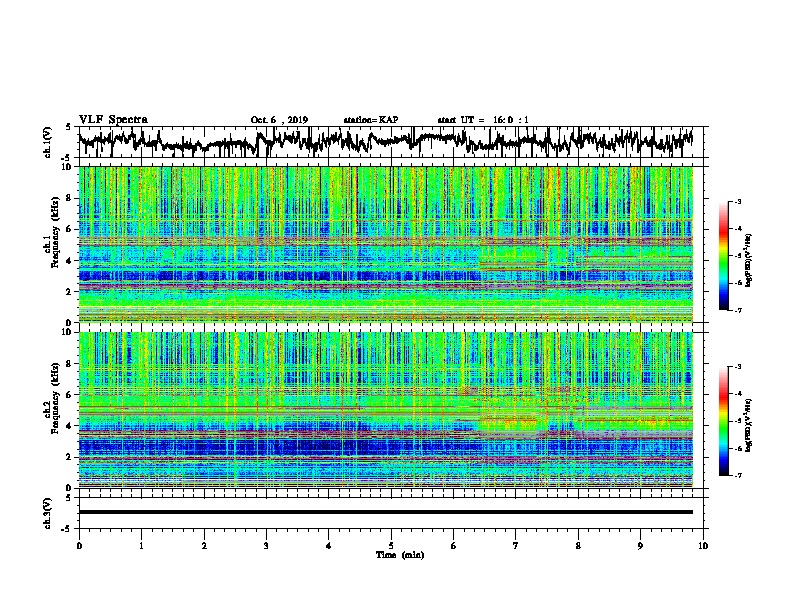Screen dimensions: 792x612
Task: Click time axis tick label "10"
Action: (x=703, y=546)
